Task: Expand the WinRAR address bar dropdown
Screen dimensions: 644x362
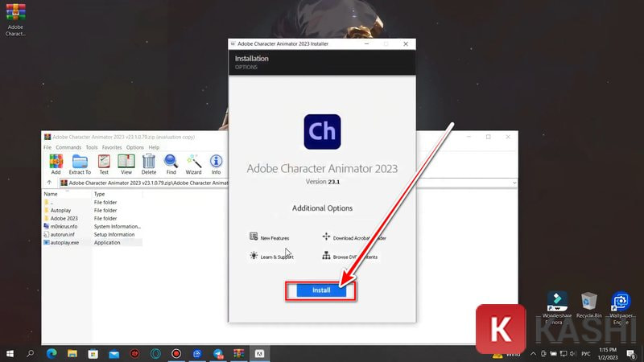Action: click(514, 183)
